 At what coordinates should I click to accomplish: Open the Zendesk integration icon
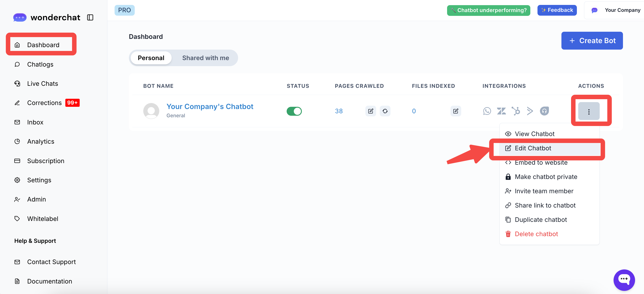click(501, 111)
